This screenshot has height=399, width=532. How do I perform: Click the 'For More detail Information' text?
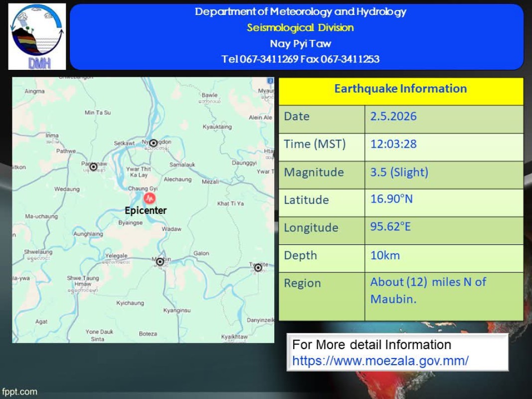(x=371, y=345)
